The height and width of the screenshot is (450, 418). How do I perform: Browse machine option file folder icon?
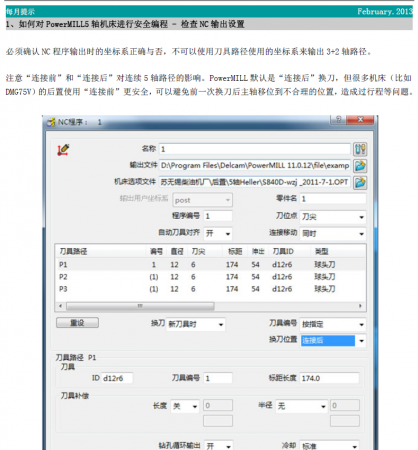pyautogui.click(x=360, y=182)
